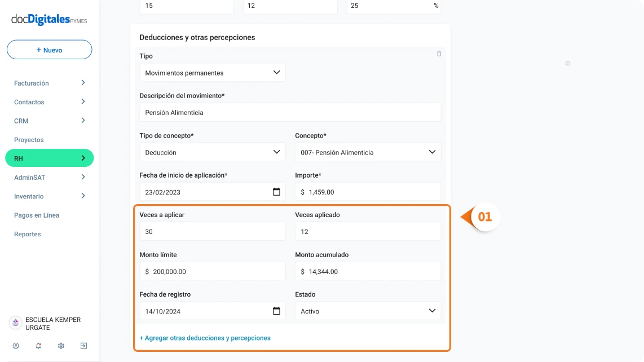644x362 pixels.
Task: Open calendar for Fecha de inicio de aplicación
Action: [x=276, y=192]
